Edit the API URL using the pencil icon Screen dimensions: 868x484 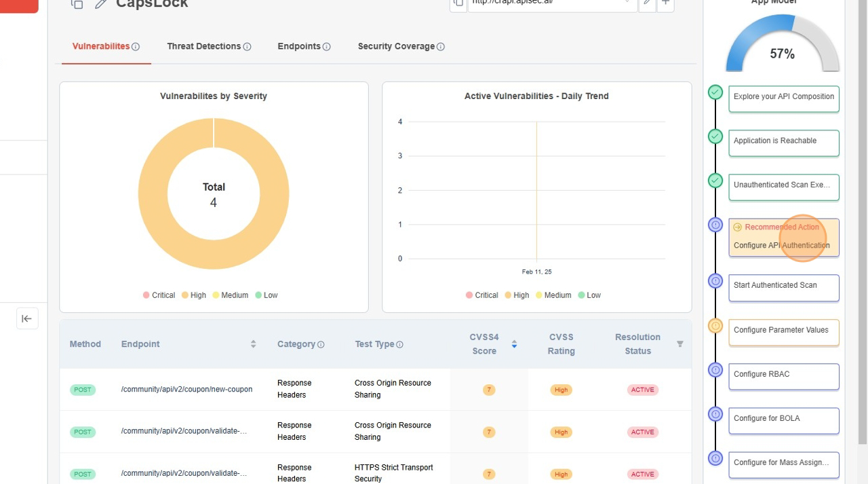[646, 3]
